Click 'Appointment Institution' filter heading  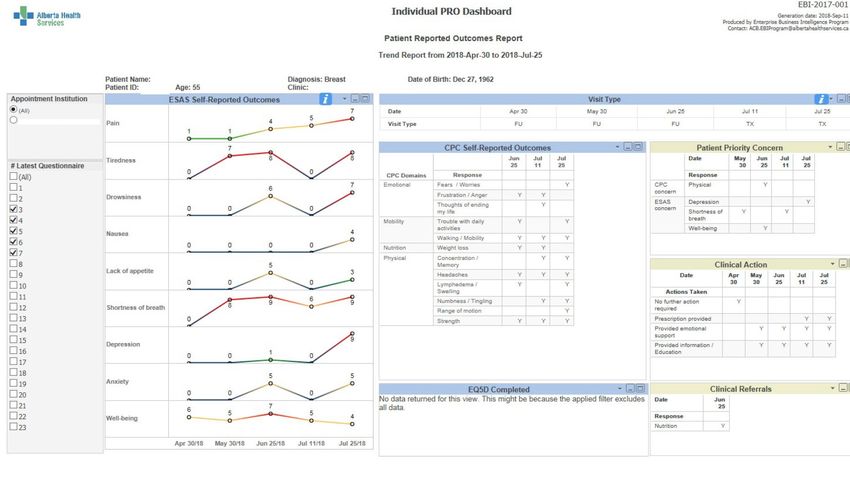coord(49,99)
